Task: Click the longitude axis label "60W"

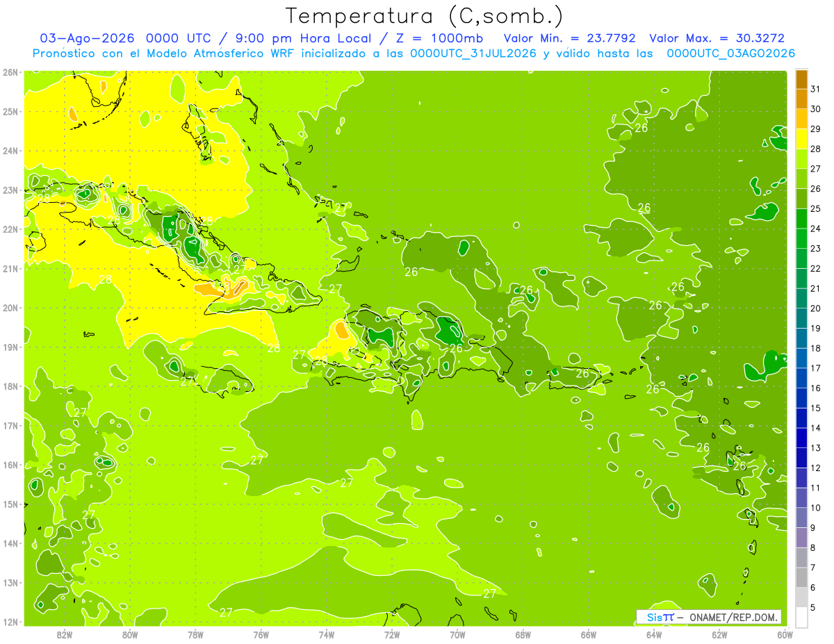Action: point(785,635)
